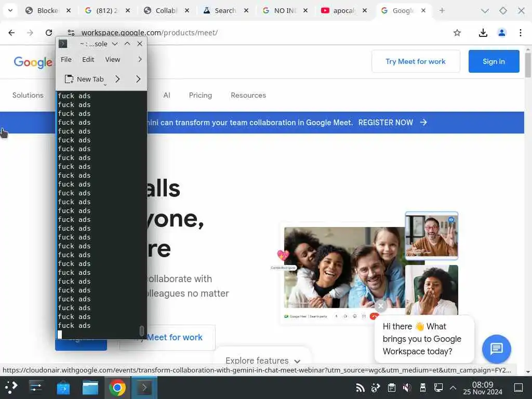Screen dimensions: 532x399
Task: Close the Blocked tab
Action: (x=69, y=10)
